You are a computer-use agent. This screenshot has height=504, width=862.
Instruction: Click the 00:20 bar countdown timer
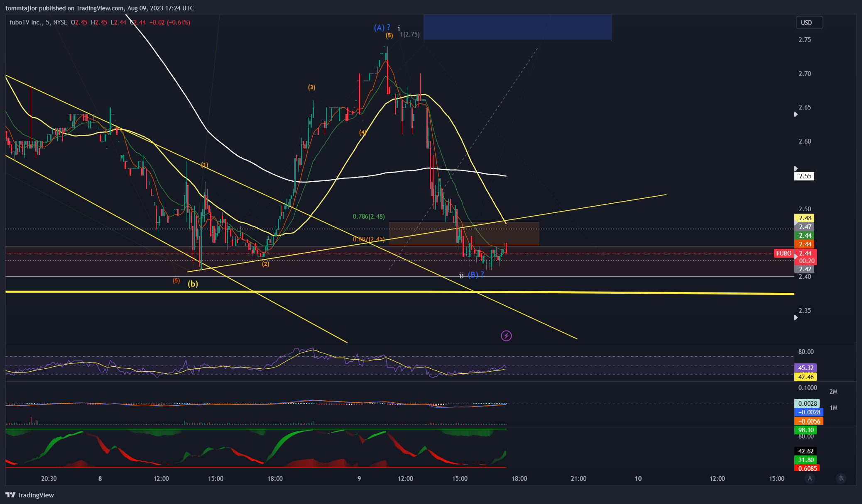coord(806,261)
